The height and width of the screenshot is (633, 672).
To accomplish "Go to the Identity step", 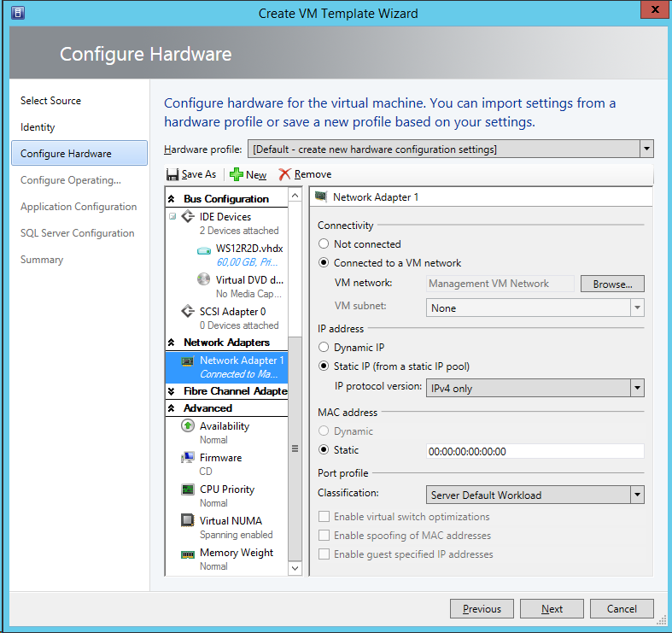I will click(x=38, y=127).
